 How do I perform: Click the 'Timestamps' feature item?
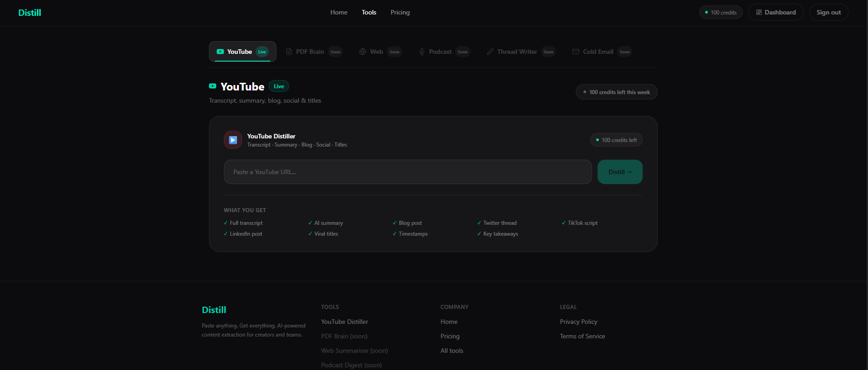(x=410, y=234)
